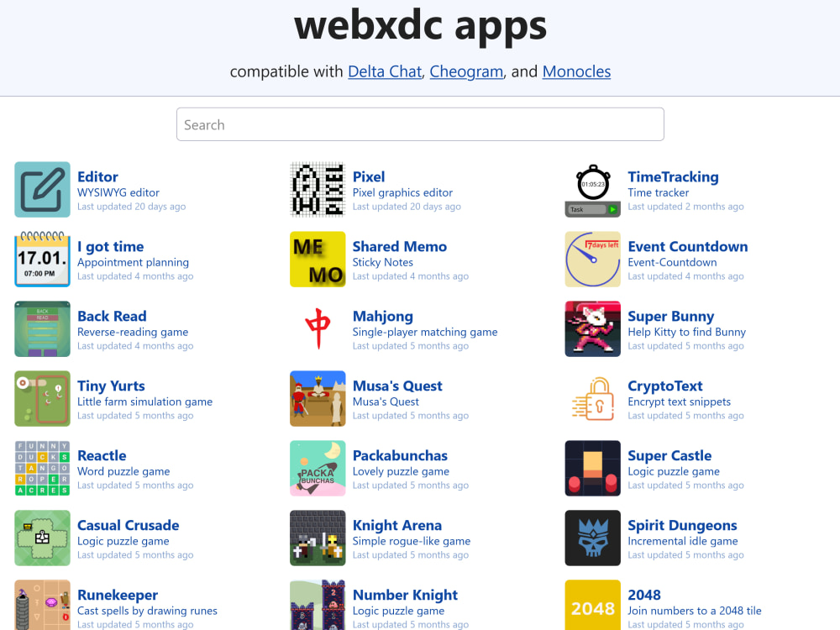This screenshot has height=630, width=840.
Task: Open the Pixel title link
Action: coord(369,176)
